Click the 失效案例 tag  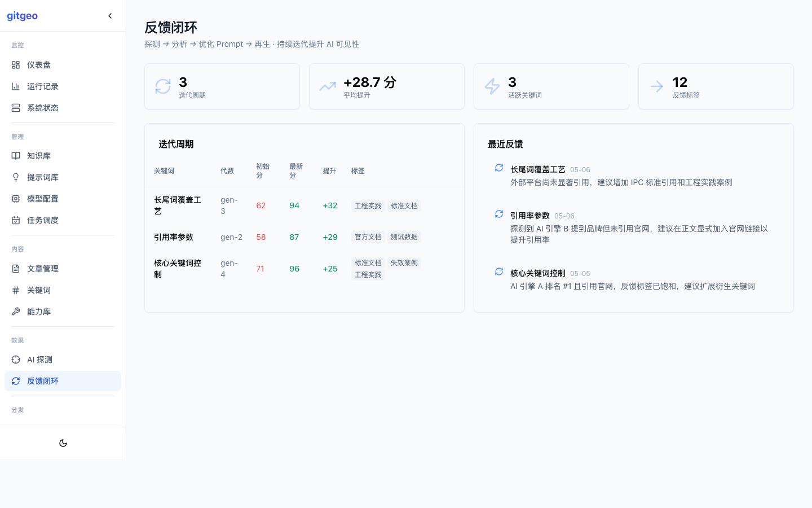point(404,263)
